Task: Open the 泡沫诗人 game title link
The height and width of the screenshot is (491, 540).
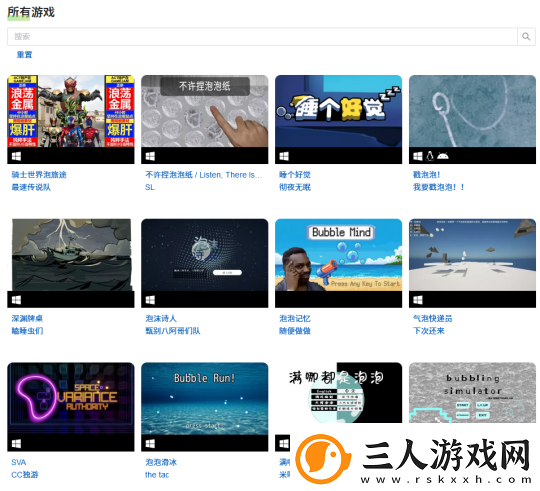Action: pyautogui.click(x=161, y=318)
